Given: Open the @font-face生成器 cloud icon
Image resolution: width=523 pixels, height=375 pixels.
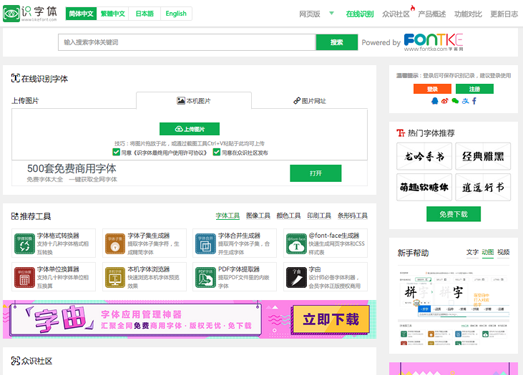Looking at the screenshot, I should click(x=296, y=244).
